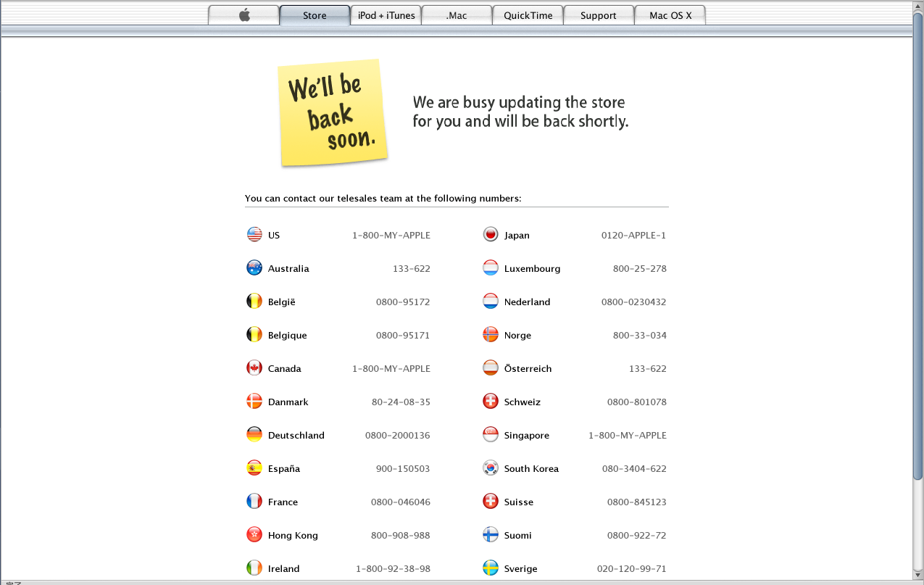
Task: Select the Suisse number 0800-845123
Action: pyautogui.click(x=637, y=502)
